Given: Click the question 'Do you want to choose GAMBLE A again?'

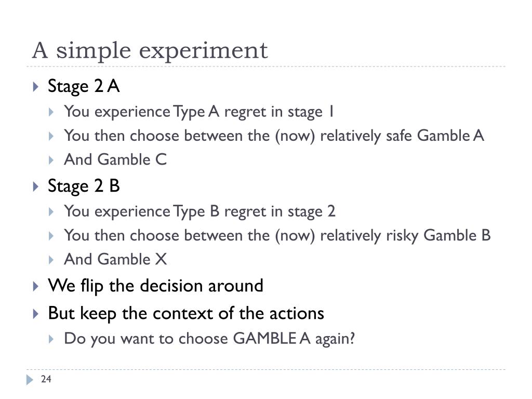Looking at the screenshot, I should [210, 339].
